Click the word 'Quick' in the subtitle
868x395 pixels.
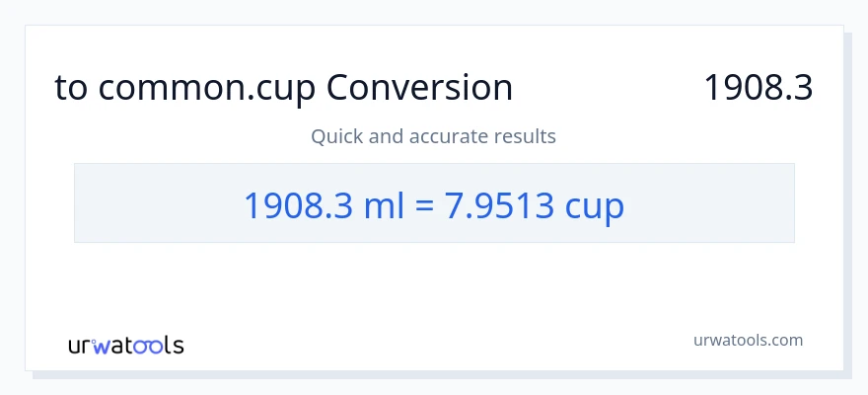pos(335,136)
